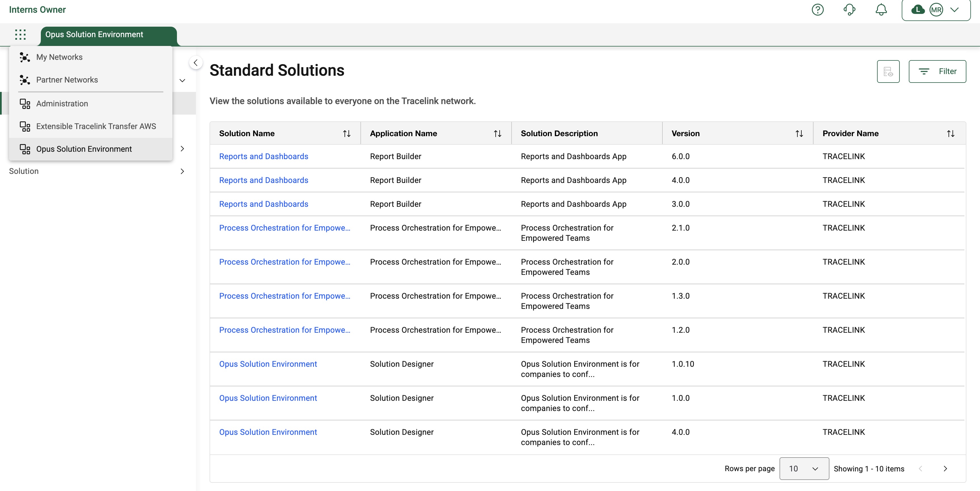Sort by Version column

pos(799,134)
